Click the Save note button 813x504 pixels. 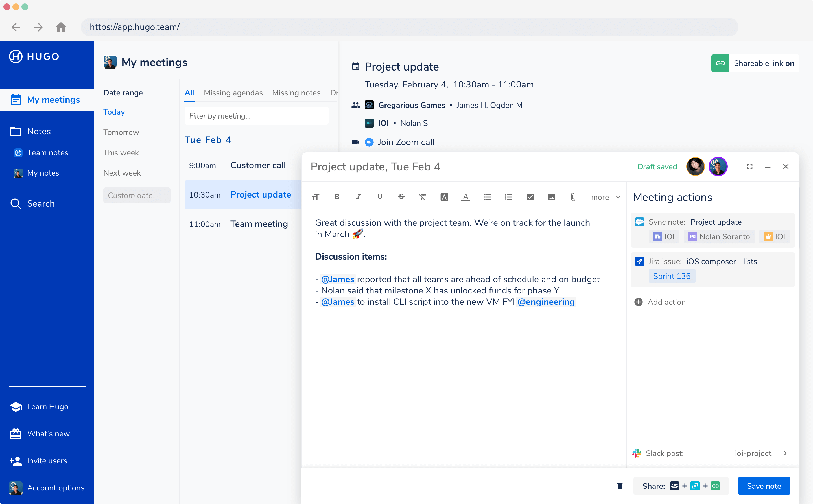click(x=764, y=486)
